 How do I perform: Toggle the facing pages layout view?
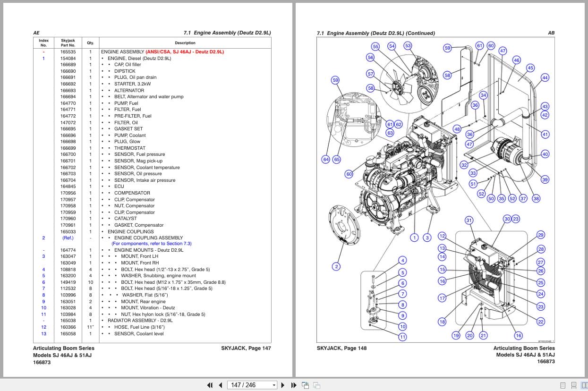point(584,385)
